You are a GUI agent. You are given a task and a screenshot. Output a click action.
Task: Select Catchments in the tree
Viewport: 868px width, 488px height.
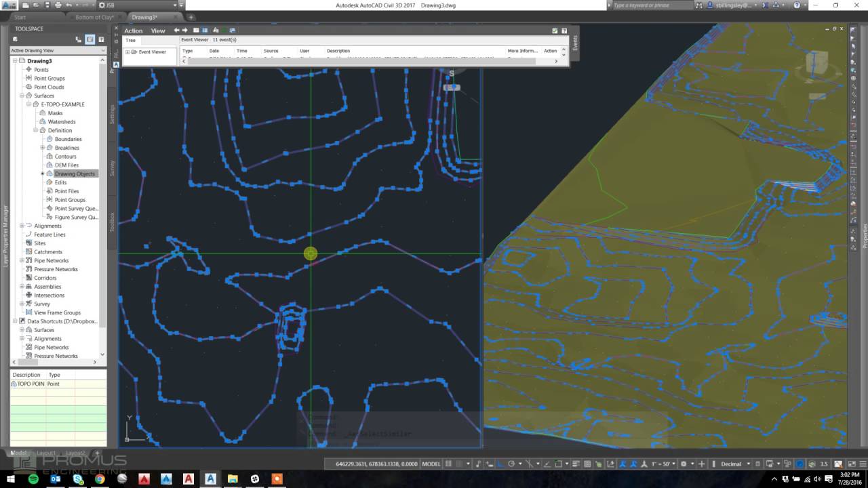pyautogui.click(x=48, y=252)
